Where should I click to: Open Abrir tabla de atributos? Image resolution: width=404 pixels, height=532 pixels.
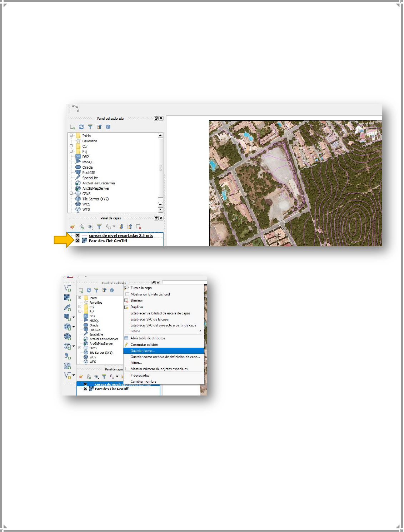[x=148, y=338]
